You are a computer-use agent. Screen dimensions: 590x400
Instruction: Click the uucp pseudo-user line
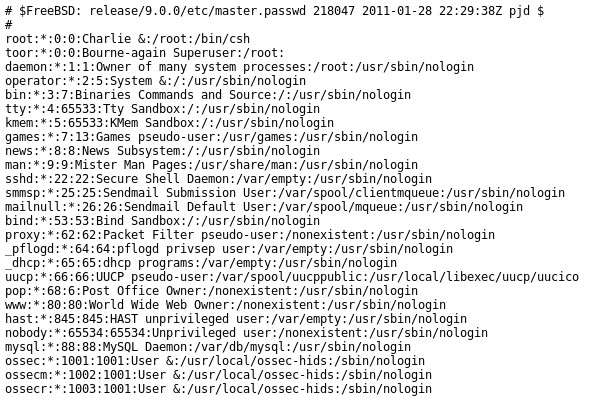(292, 277)
